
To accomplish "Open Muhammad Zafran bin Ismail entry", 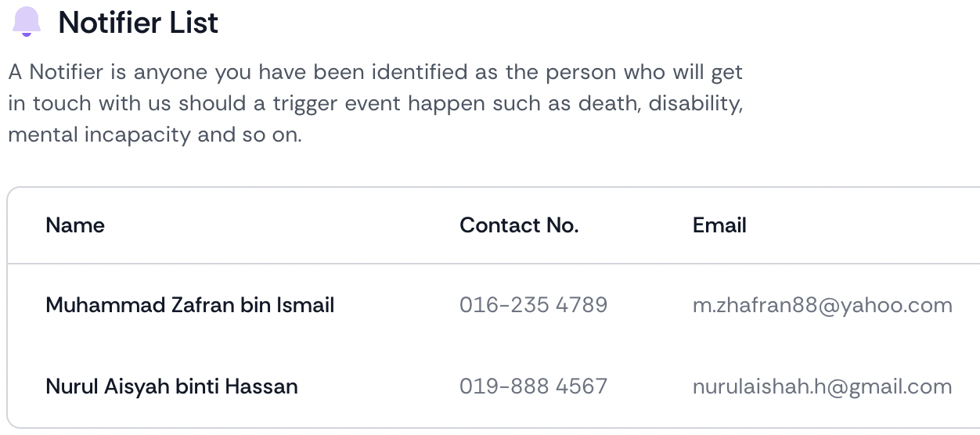I will coord(190,305).
